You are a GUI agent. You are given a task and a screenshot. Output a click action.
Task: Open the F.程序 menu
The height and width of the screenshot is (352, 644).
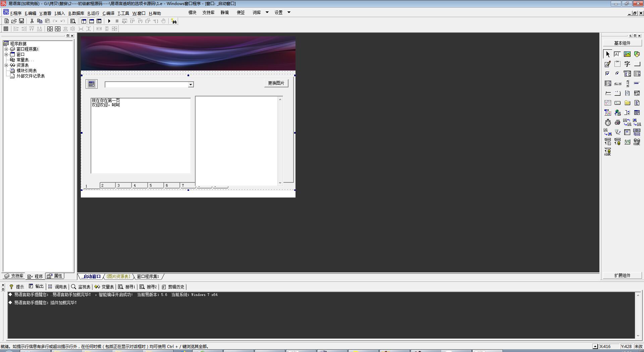(16, 13)
